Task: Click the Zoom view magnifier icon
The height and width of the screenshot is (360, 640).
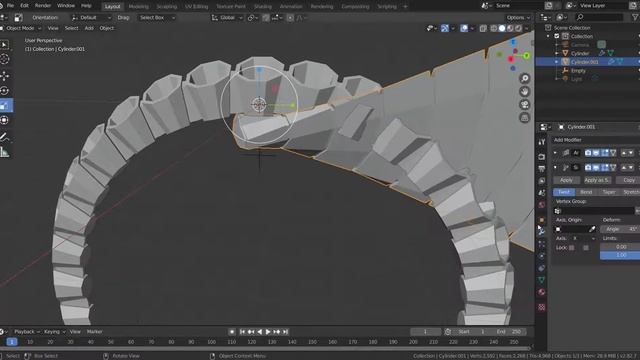Action: click(x=524, y=78)
